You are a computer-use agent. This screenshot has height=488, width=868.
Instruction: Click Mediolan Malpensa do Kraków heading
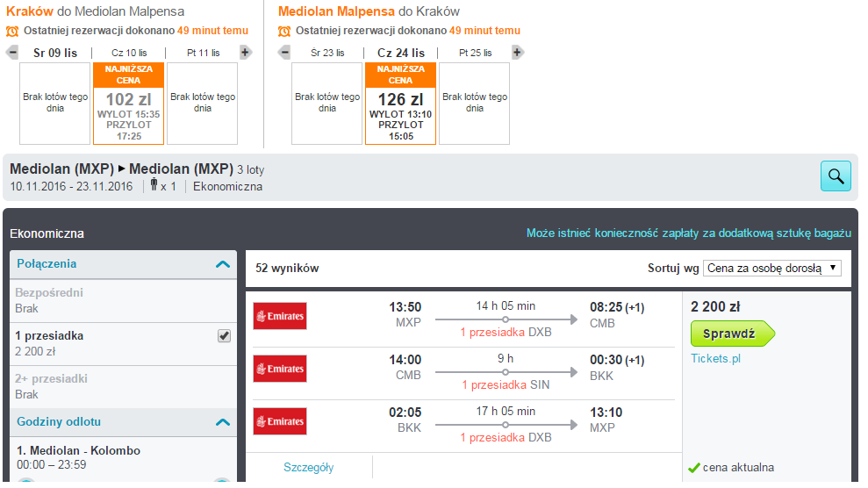click(x=369, y=11)
